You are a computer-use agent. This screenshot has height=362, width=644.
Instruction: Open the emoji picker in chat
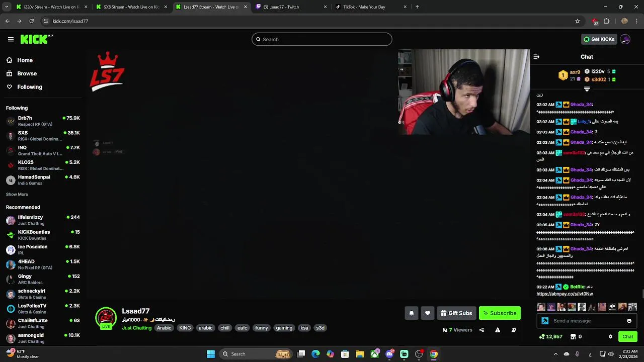629,321
